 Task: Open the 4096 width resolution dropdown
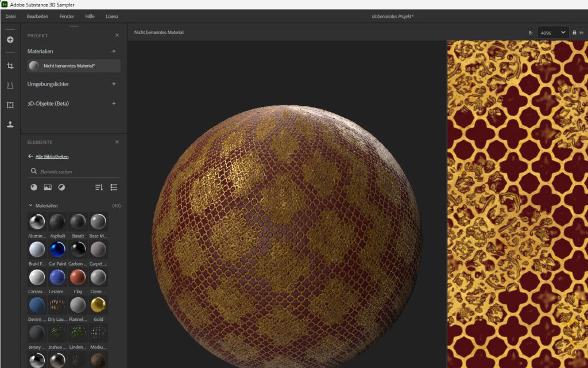point(553,33)
